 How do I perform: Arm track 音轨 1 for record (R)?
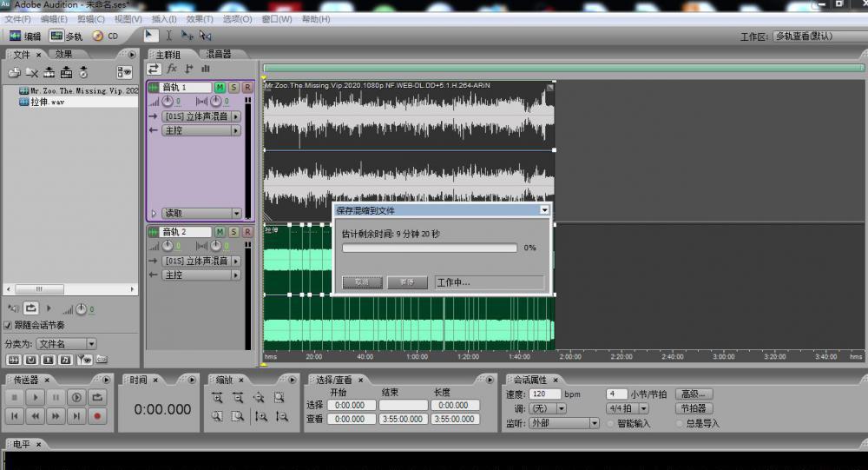247,88
